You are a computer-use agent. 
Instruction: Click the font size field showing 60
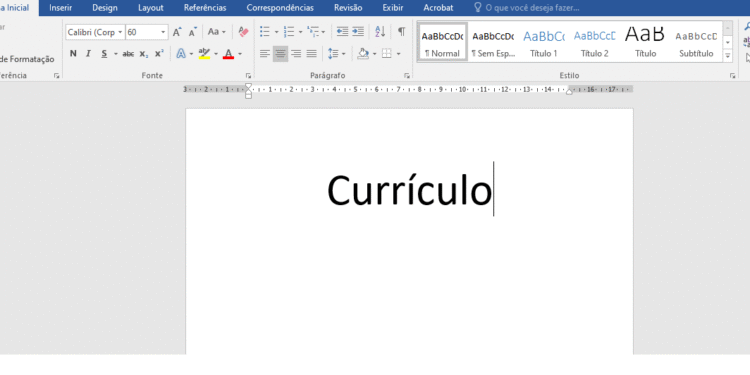click(143, 32)
